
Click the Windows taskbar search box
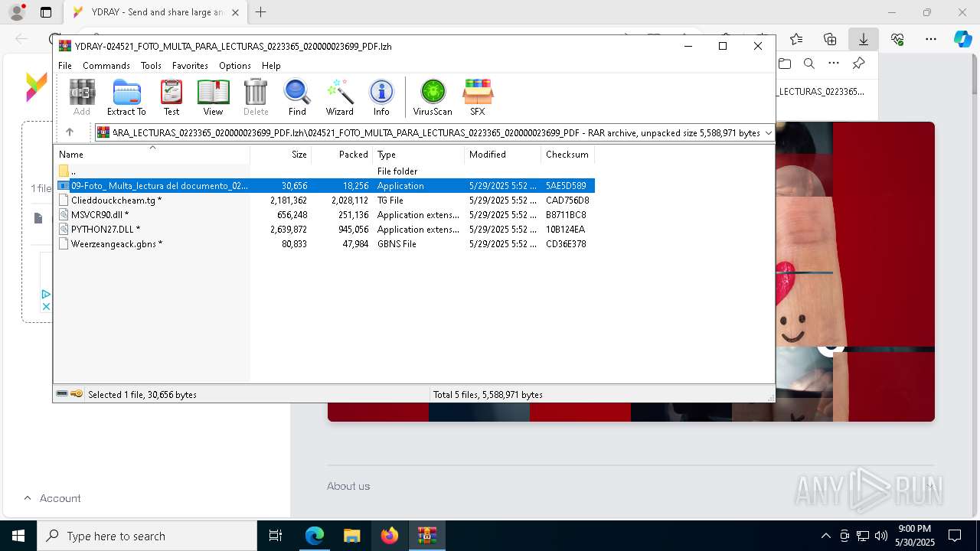147,536
